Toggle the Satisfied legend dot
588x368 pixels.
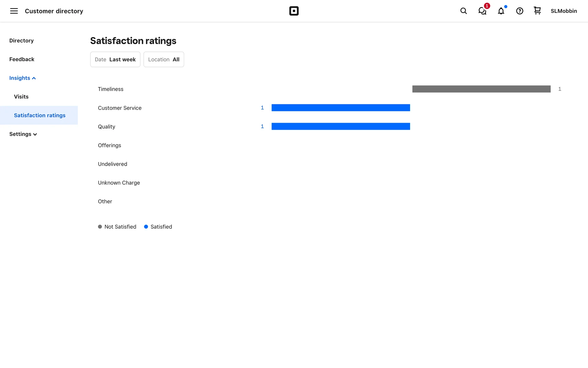pyautogui.click(x=146, y=227)
